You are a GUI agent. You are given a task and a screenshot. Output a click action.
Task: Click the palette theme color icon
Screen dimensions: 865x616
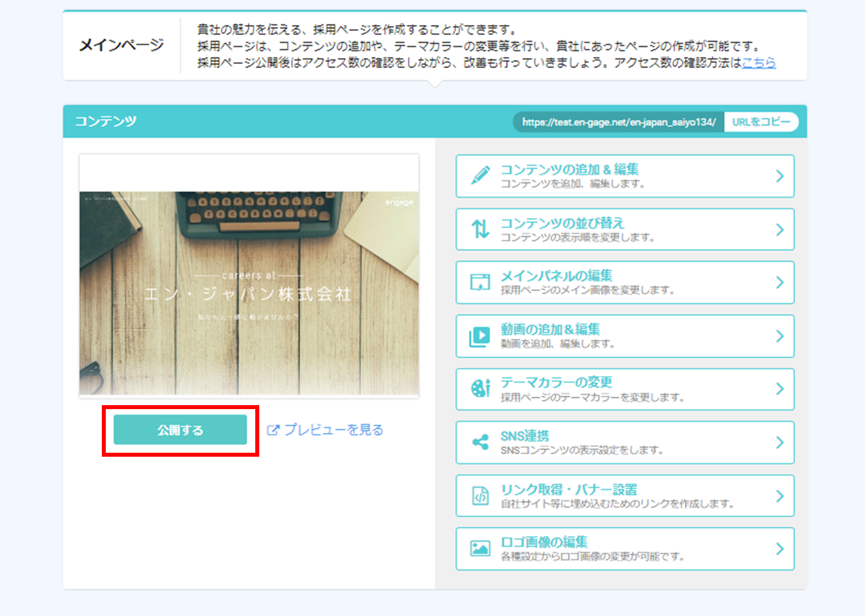[x=481, y=389]
